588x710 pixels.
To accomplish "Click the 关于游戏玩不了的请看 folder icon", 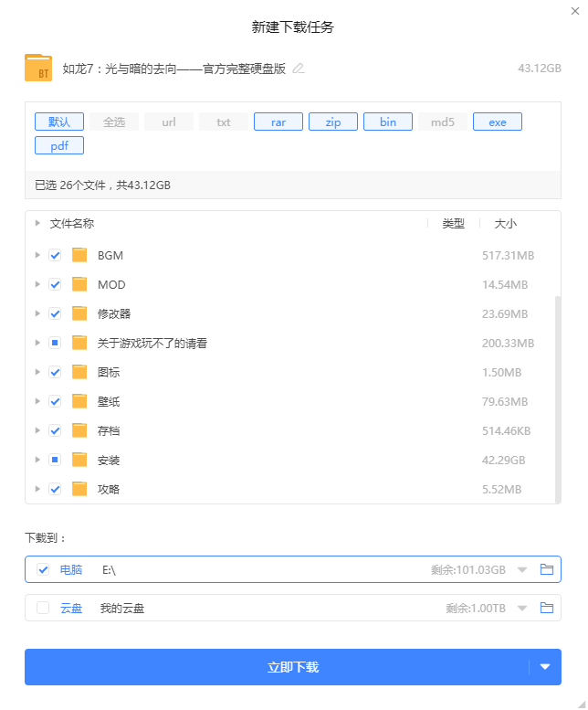I will pos(79,343).
